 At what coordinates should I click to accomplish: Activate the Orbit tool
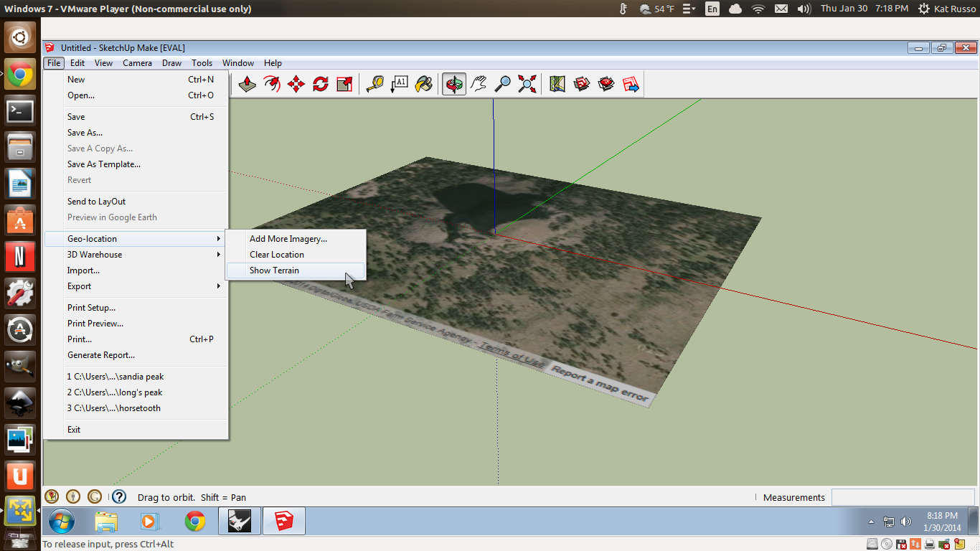[454, 84]
